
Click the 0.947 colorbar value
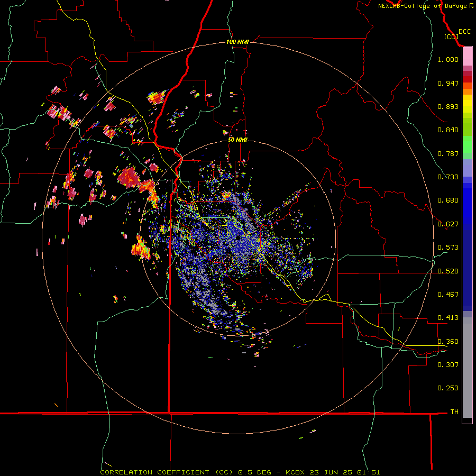[448, 83]
